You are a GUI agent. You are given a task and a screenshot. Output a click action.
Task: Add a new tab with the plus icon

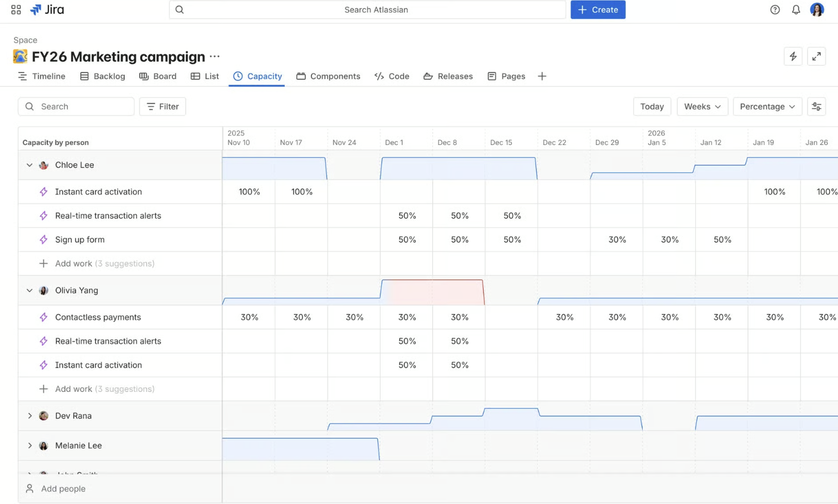(542, 76)
